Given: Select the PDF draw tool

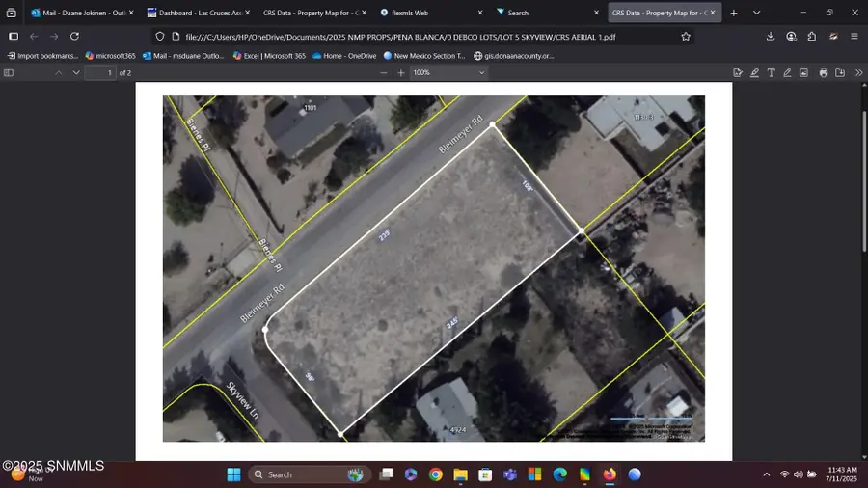Looking at the screenshot, I should coord(787,73).
